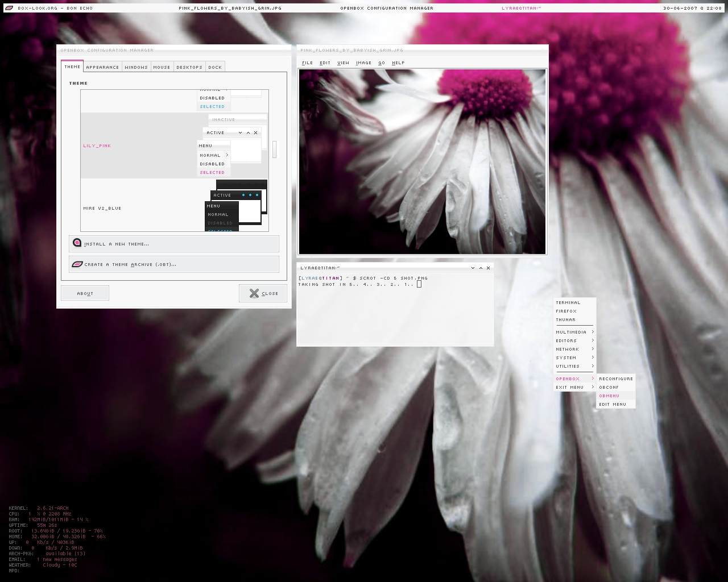This screenshot has width=728, height=582.
Task: Click the date and time in the top panel
Action: click(692, 9)
